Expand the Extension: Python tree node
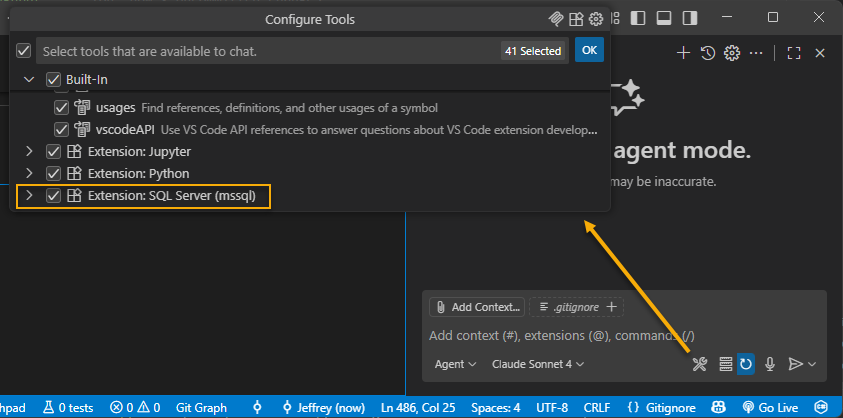This screenshot has height=418, width=843. 29,174
